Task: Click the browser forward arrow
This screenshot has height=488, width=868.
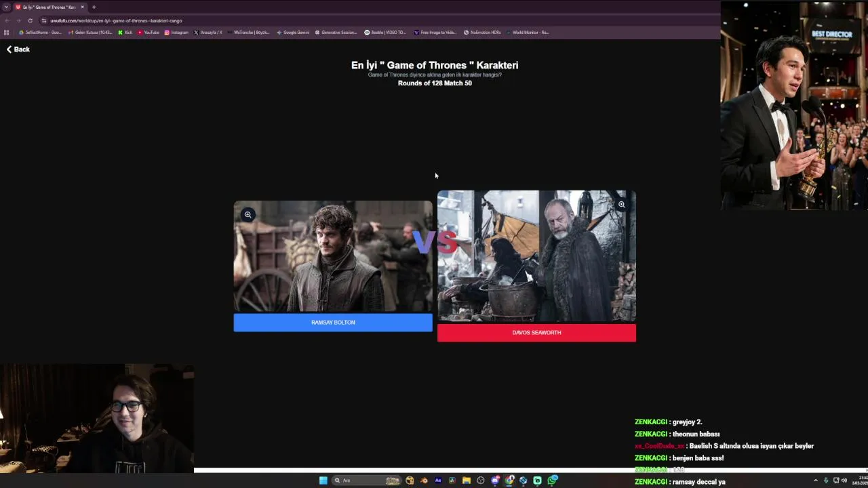Action: click(x=18, y=20)
